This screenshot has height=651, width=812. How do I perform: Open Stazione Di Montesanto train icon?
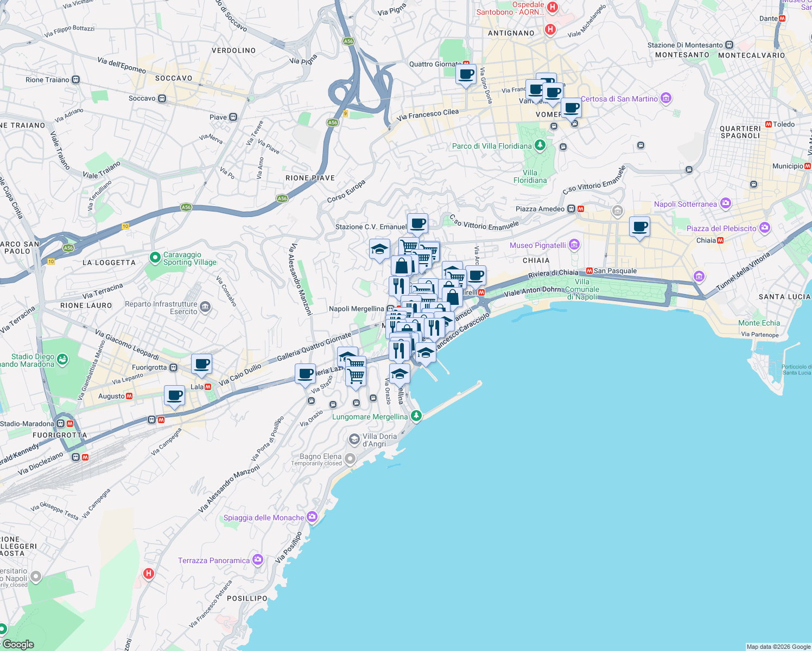pos(729,45)
